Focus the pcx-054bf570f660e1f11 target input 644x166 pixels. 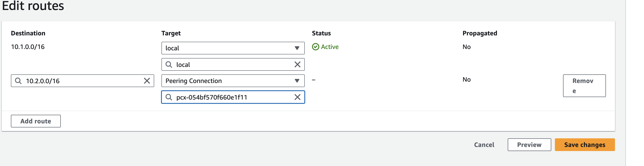pyautogui.click(x=232, y=97)
